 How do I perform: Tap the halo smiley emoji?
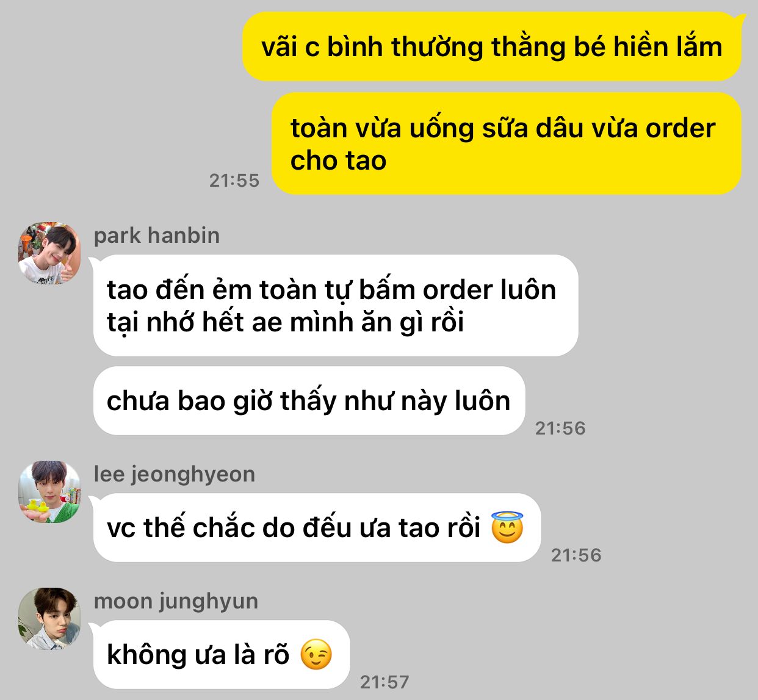click(x=507, y=527)
